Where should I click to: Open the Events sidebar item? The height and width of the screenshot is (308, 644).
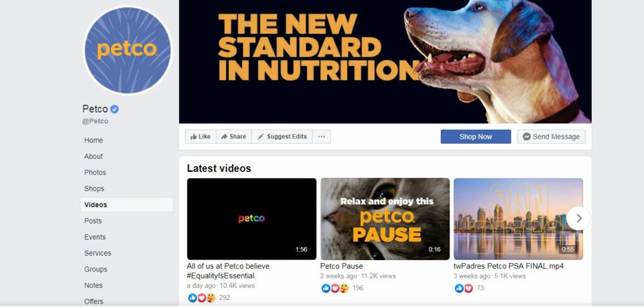(95, 237)
